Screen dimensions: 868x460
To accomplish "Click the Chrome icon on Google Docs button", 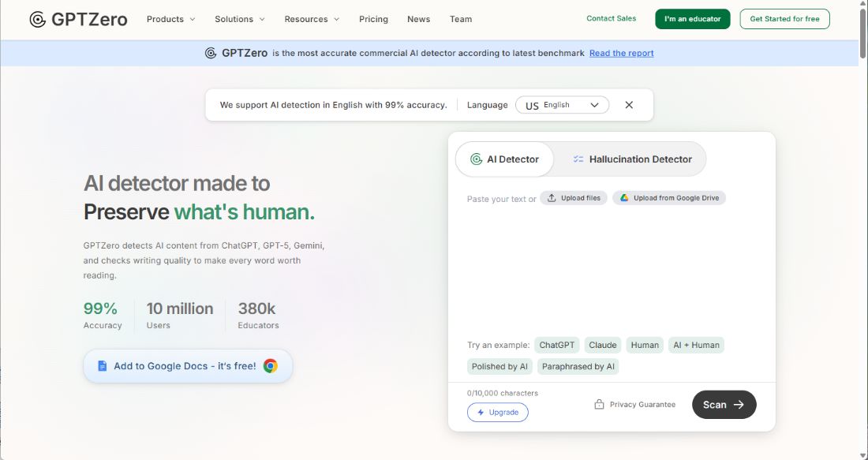I will (271, 366).
